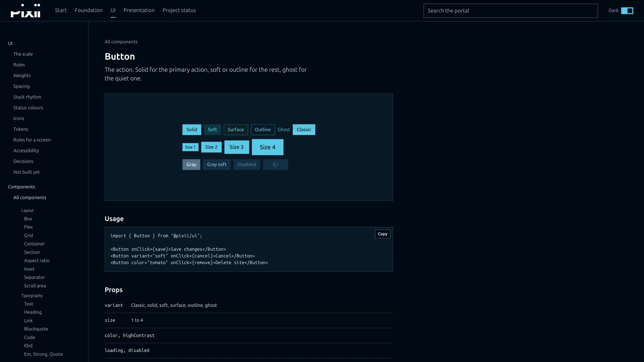Open the Code component page
Screen dimensions: 644x362
point(30,337)
